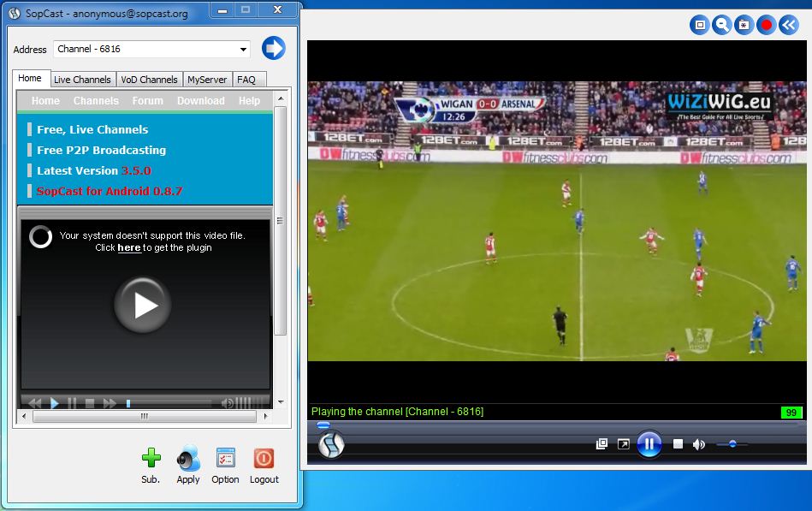Open Forum in the web navigation bar
812x511 pixels.
147,100
